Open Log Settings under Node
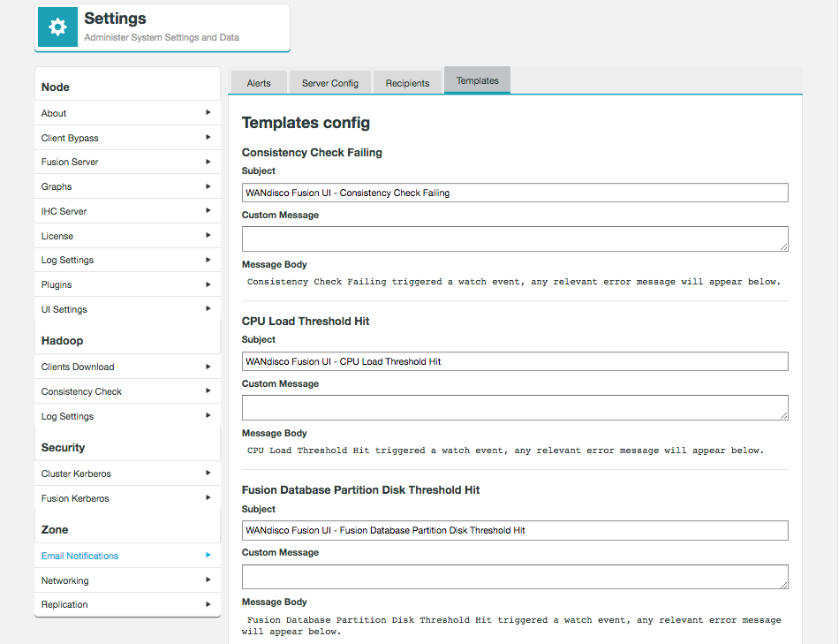The width and height of the screenshot is (839, 644). coord(127,260)
